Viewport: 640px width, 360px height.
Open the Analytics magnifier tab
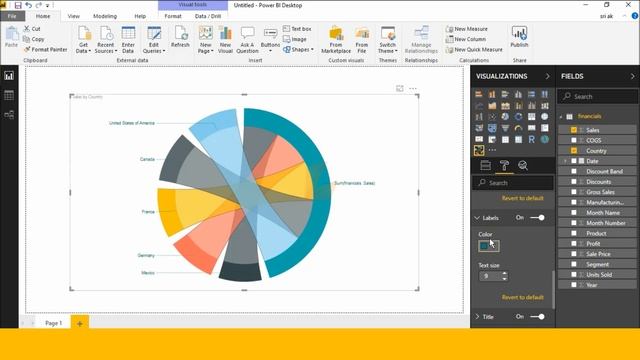pyautogui.click(x=523, y=165)
